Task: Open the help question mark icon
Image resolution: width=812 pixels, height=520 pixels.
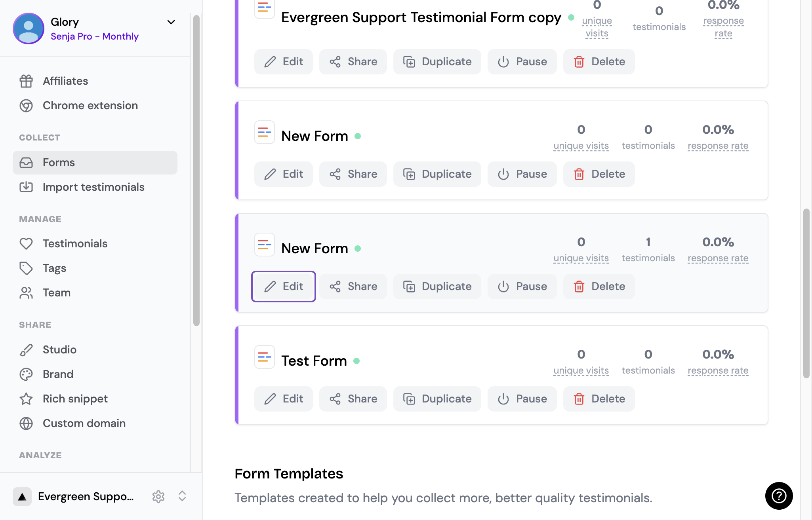Action: coord(779,495)
